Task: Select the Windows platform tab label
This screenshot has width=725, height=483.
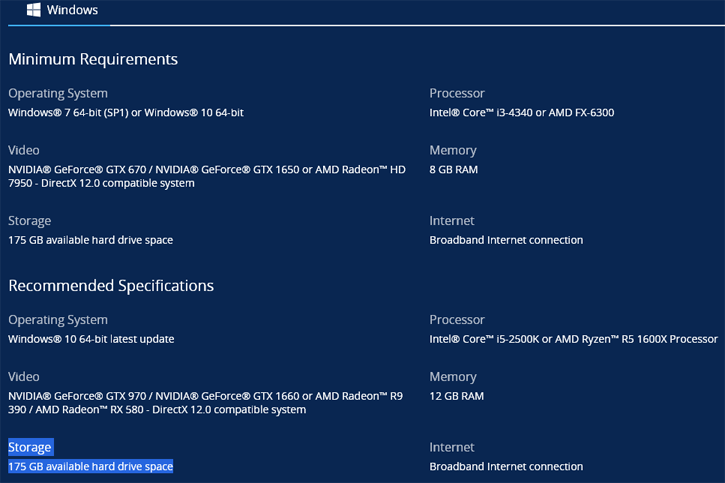Action: point(72,10)
